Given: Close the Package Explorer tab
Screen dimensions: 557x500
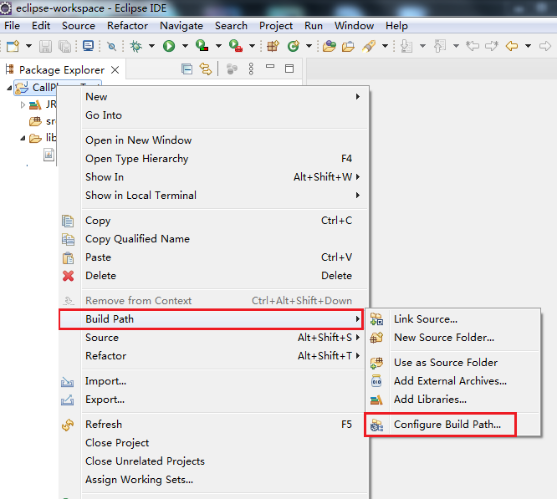Looking at the screenshot, I should [x=115, y=70].
